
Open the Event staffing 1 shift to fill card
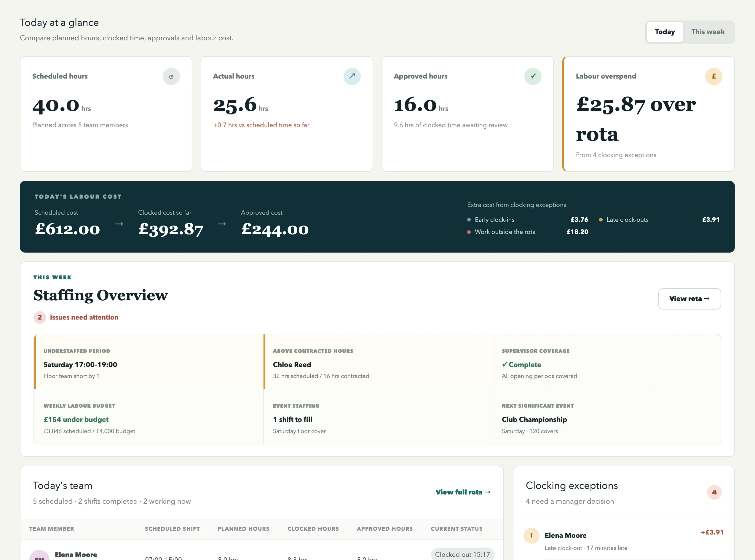click(x=378, y=417)
